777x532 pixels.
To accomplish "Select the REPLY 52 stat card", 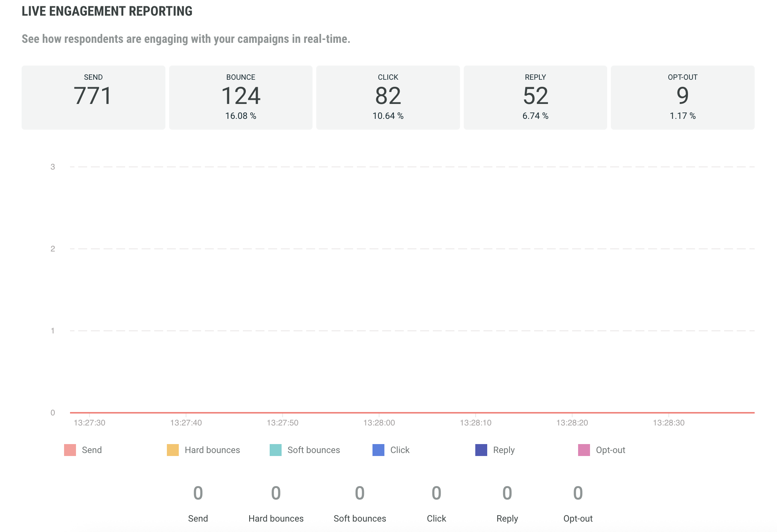I will [535, 98].
